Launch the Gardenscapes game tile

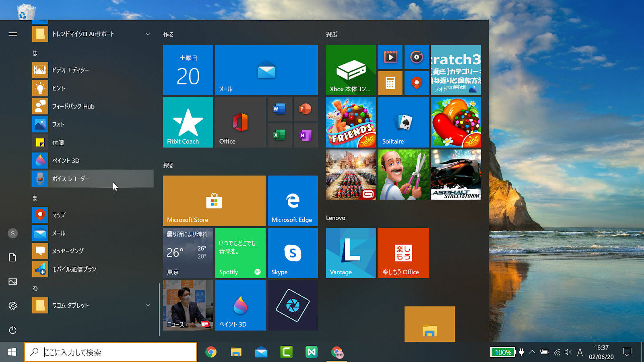click(403, 175)
